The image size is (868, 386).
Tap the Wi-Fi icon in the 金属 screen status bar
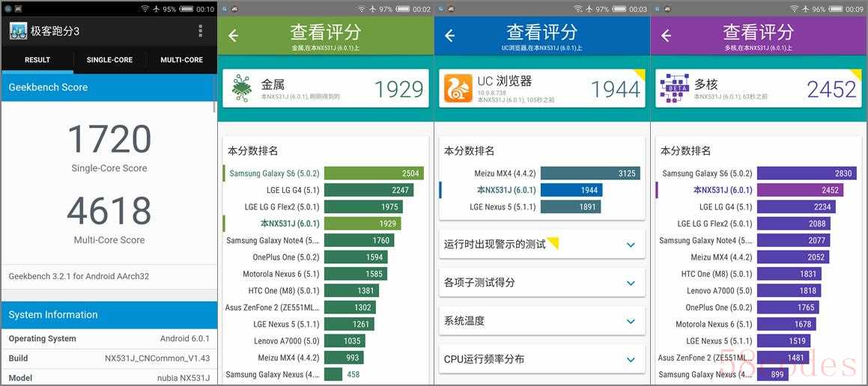pyautogui.click(x=362, y=10)
